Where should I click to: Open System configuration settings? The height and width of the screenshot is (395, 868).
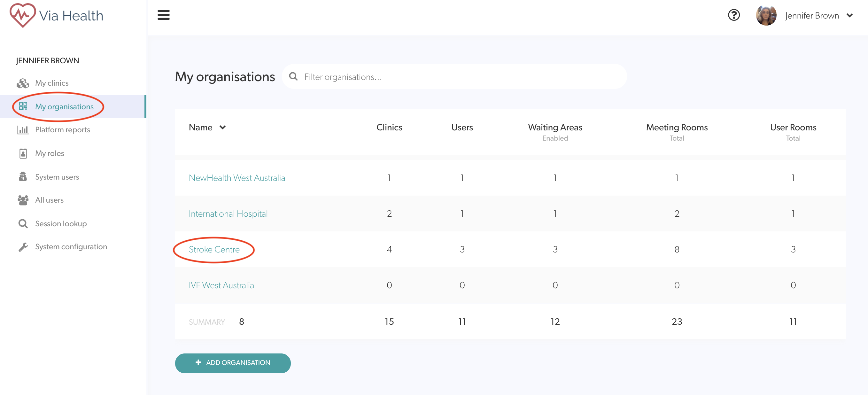[71, 247]
